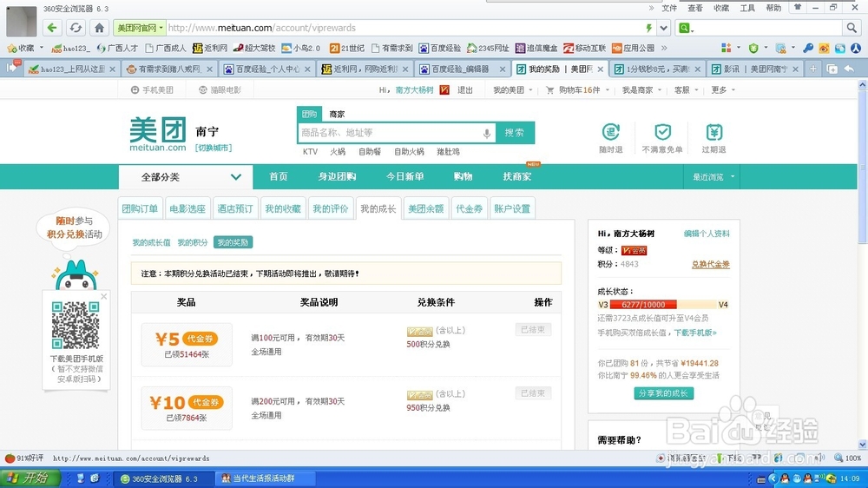
Task: Switch to the 账户设置 account tab
Action: [512, 208]
